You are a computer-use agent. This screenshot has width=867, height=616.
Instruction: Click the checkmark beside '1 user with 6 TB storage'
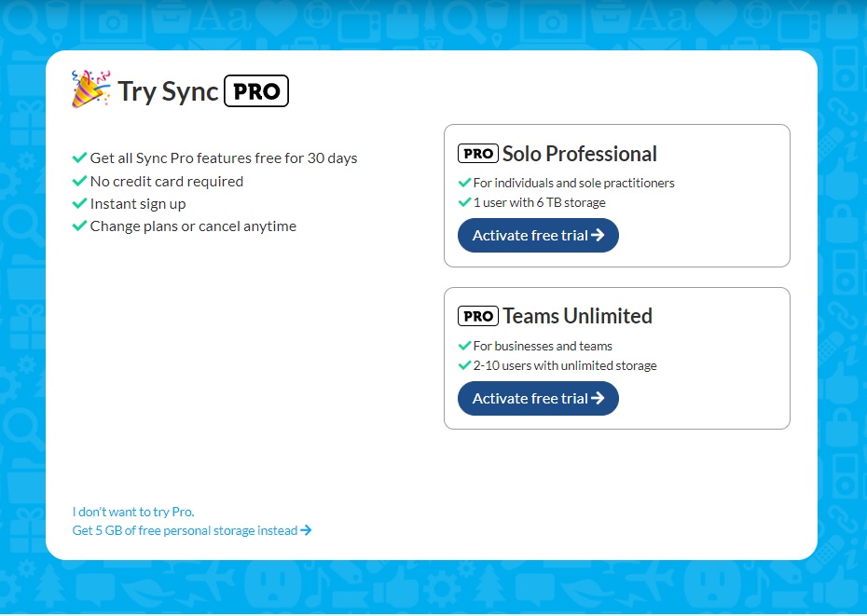[464, 202]
